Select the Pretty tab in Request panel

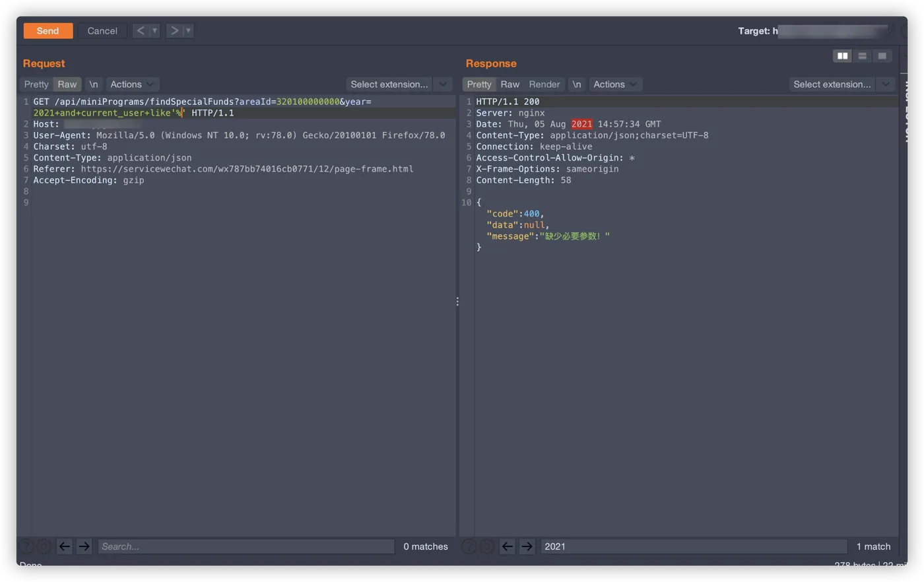coord(36,84)
